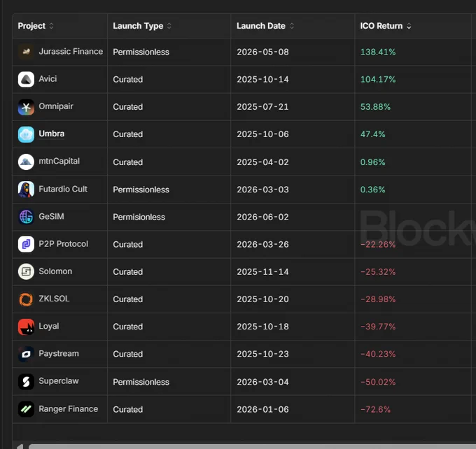Image resolution: width=476 pixels, height=449 pixels.
Task: Open the Omnipair project name
Action: pos(56,106)
